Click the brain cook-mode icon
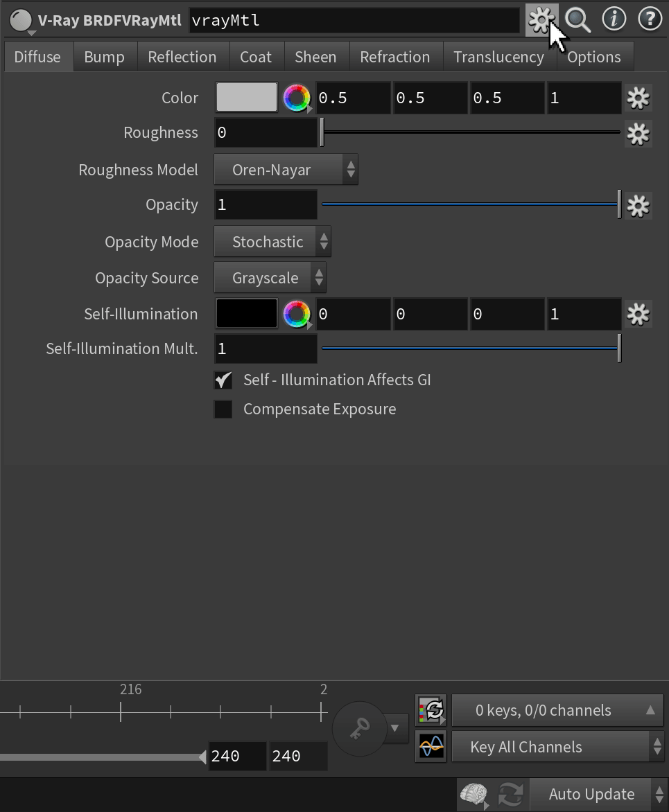 click(x=473, y=794)
